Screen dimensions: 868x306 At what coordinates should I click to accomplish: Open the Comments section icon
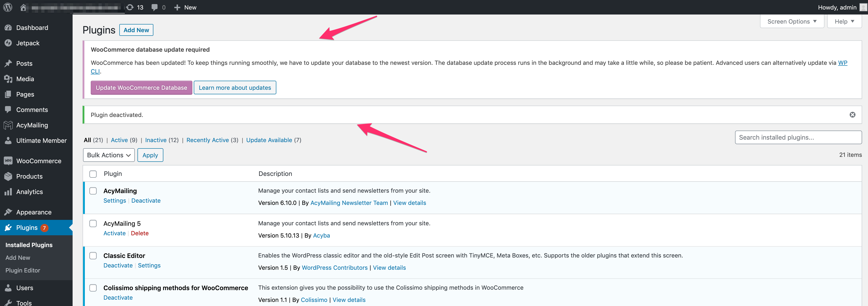coord(8,109)
